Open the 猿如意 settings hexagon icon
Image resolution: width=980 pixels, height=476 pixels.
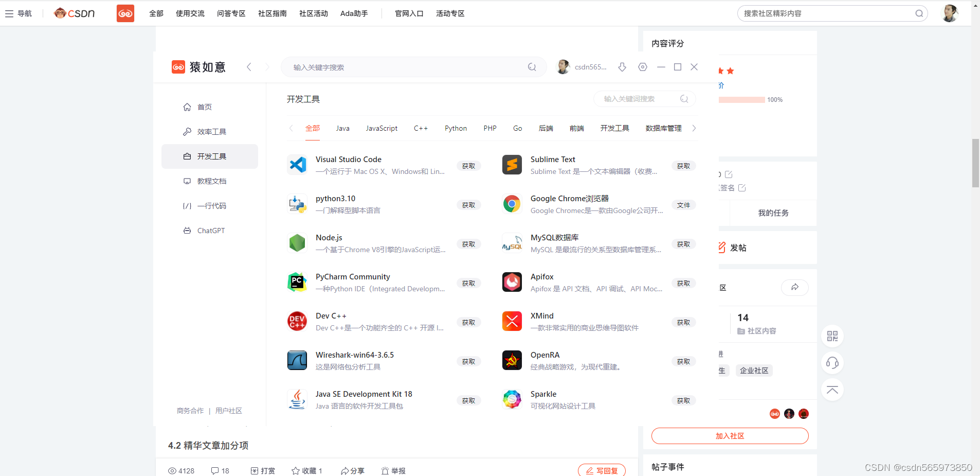tap(643, 67)
